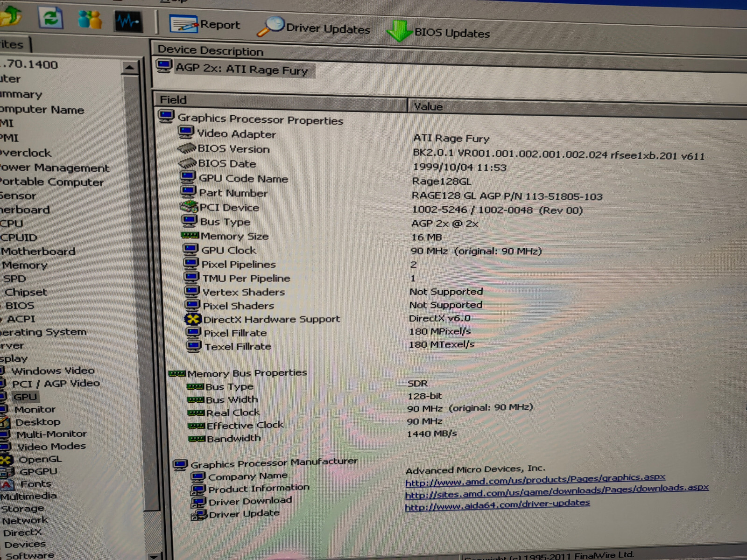Open the system stability graph icon
747x560 pixels.
[128, 21]
